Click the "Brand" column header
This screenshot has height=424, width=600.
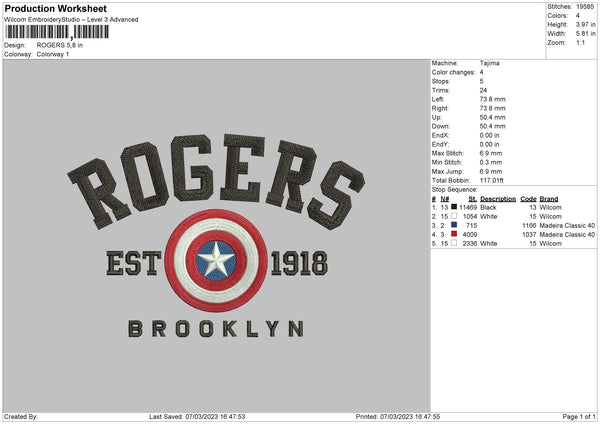click(549, 199)
